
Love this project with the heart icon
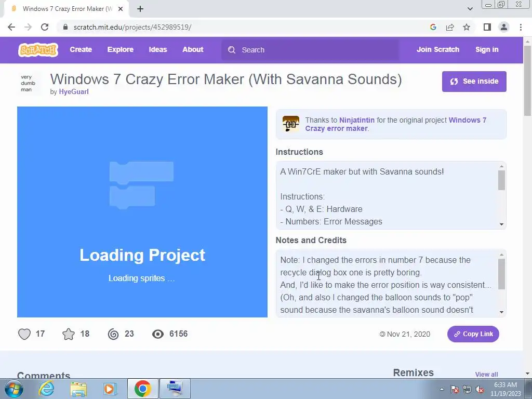pyautogui.click(x=24, y=334)
